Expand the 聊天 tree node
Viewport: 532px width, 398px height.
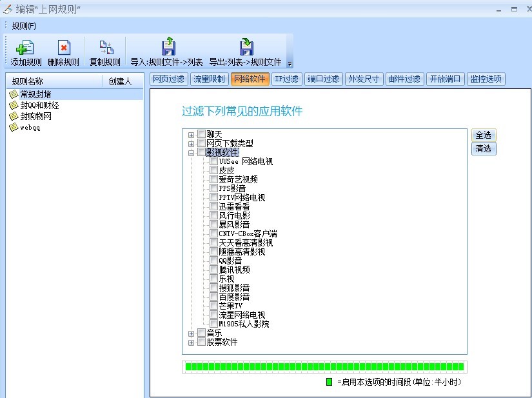coord(191,135)
